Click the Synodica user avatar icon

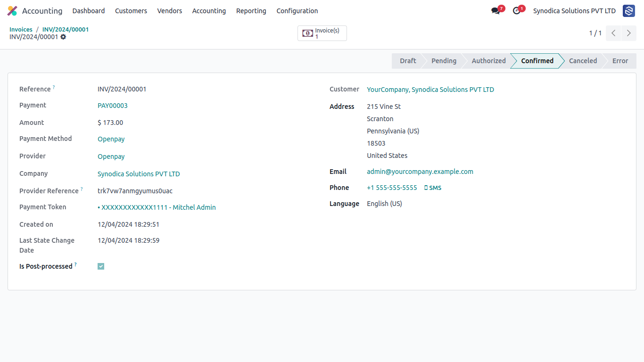629,11
